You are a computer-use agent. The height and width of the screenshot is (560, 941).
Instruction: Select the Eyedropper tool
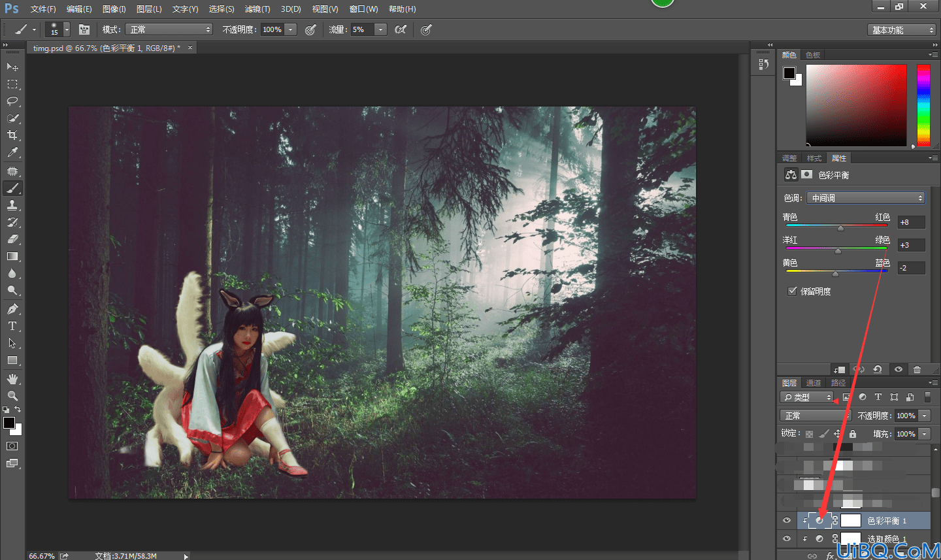tap(12, 152)
